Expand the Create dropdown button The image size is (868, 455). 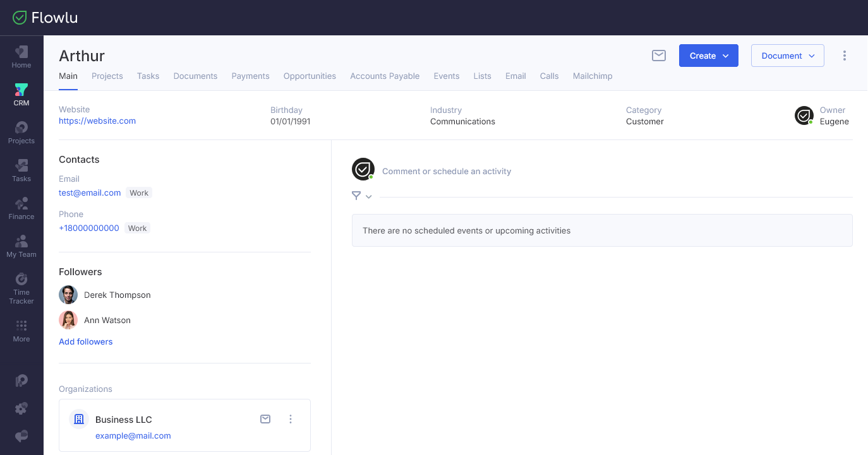click(709, 56)
